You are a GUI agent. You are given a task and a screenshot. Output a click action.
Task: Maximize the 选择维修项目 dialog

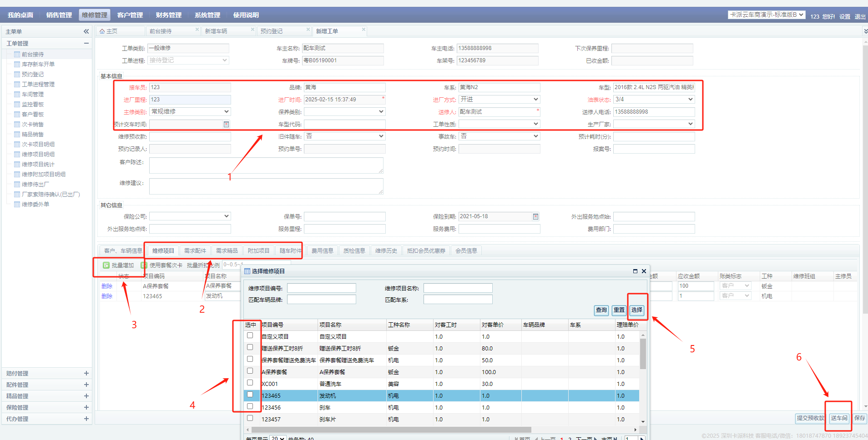635,271
